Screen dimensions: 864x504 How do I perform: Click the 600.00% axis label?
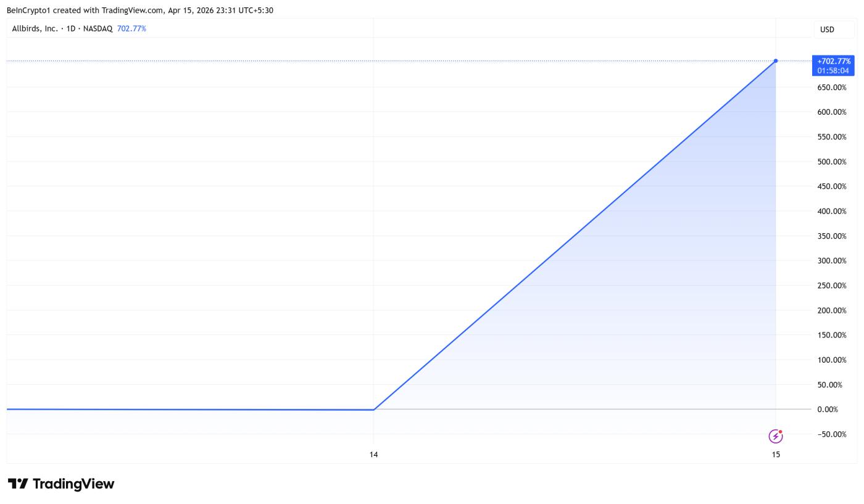[832, 112]
